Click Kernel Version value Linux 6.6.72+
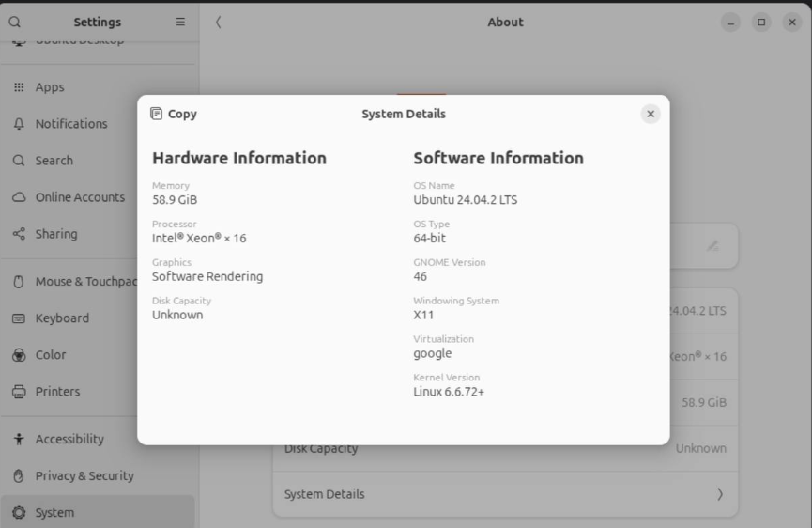812x528 pixels. [449, 392]
